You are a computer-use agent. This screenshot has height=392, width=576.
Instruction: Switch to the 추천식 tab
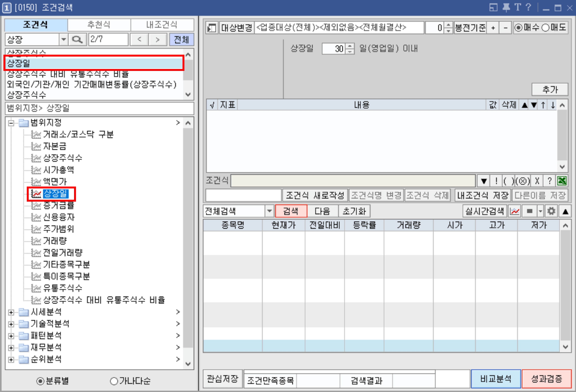[x=99, y=25]
